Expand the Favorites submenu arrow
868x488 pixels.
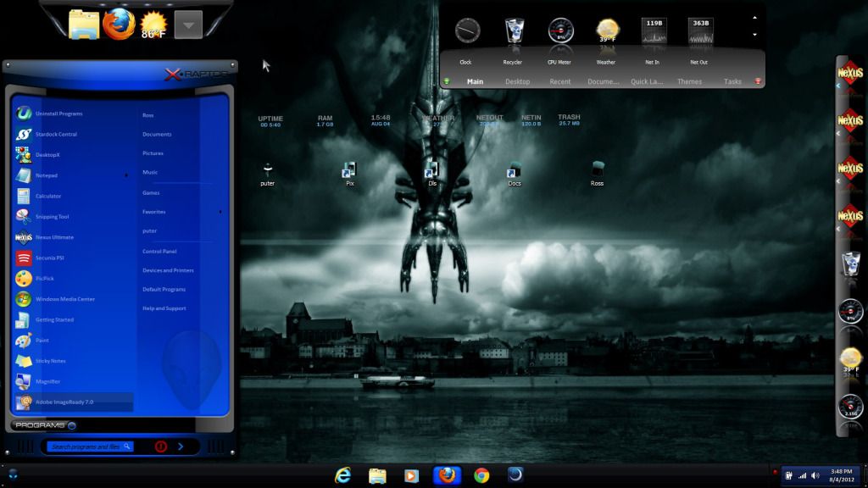click(x=220, y=212)
